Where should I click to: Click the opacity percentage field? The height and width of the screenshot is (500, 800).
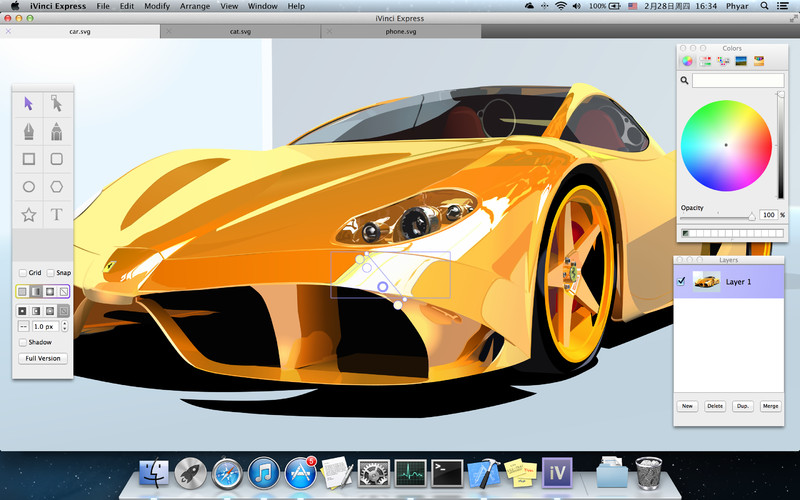768,215
